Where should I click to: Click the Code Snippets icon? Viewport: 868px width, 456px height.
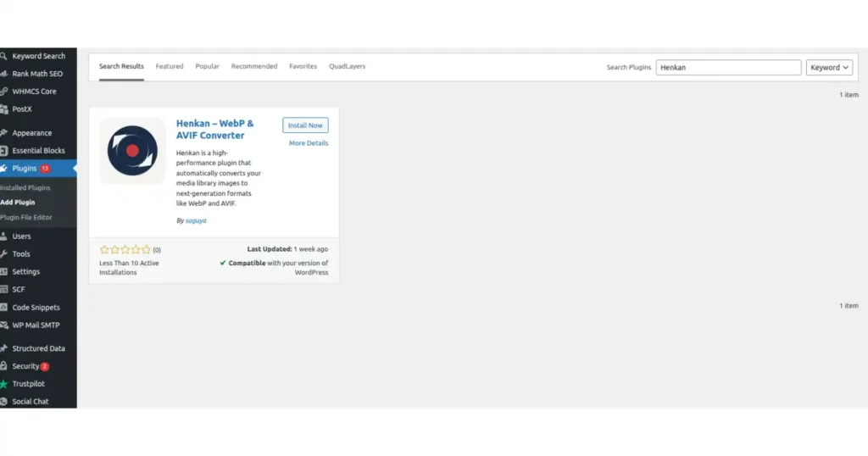click(3, 307)
